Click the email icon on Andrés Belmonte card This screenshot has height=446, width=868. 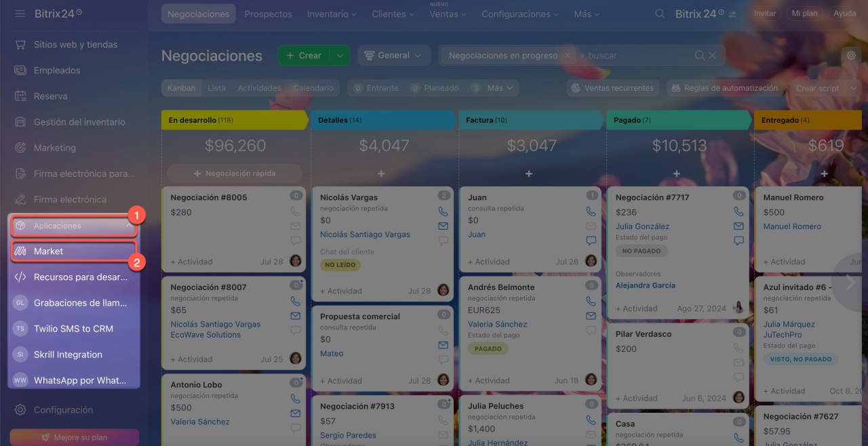[591, 316]
